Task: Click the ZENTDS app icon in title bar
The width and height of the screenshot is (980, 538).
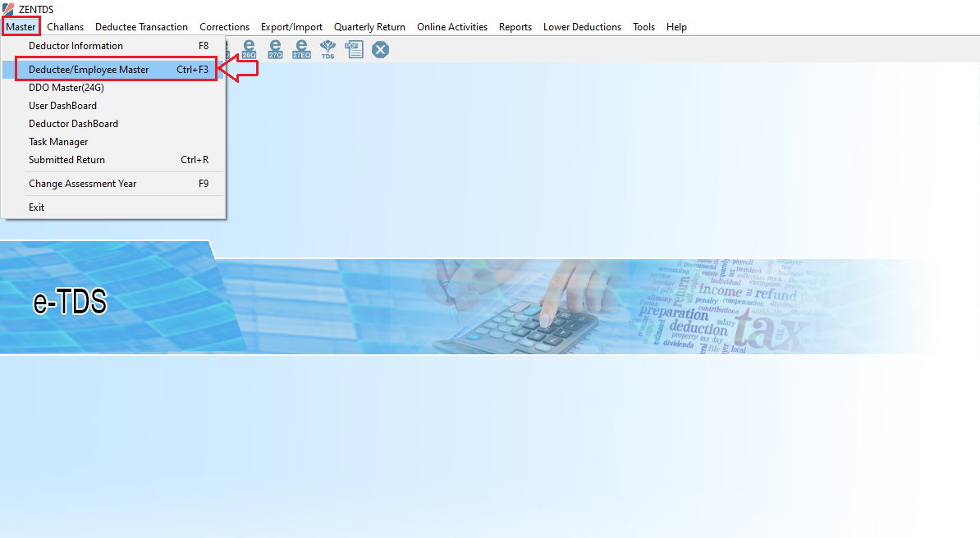Action: pyautogui.click(x=8, y=9)
